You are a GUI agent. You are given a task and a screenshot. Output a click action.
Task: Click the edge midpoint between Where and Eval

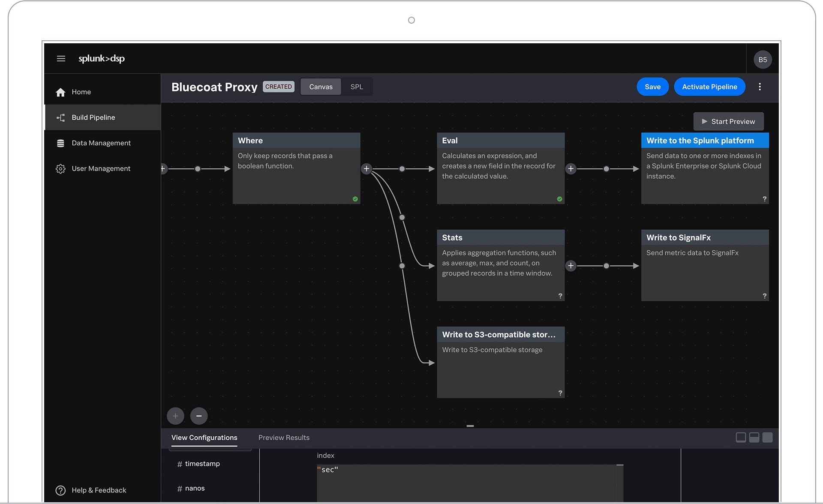(x=402, y=169)
